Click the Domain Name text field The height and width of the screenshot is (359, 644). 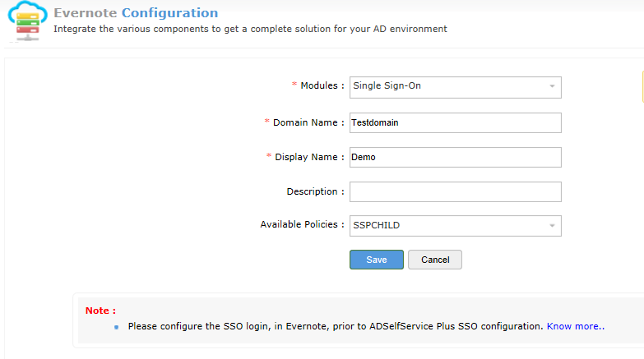click(x=455, y=122)
